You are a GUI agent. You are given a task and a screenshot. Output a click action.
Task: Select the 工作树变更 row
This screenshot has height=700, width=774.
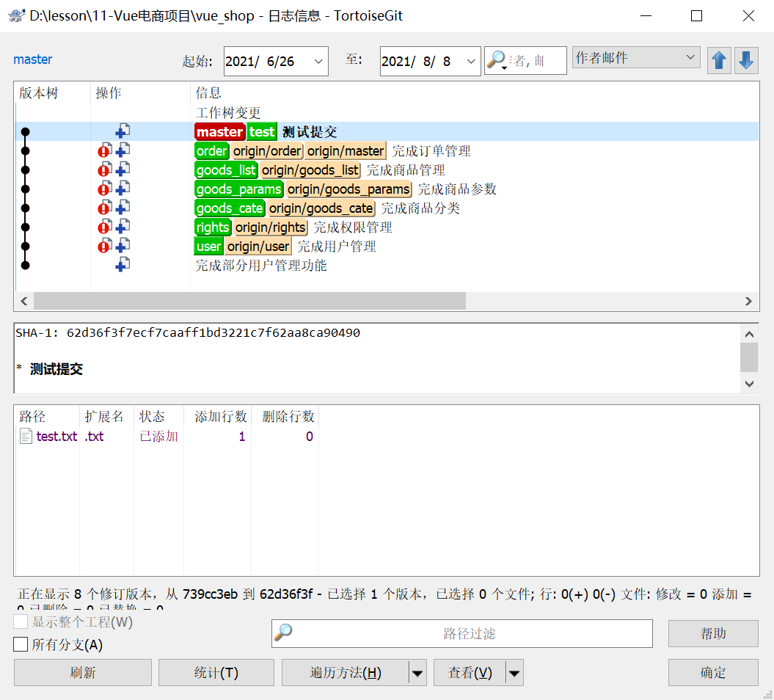tap(387, 112)
